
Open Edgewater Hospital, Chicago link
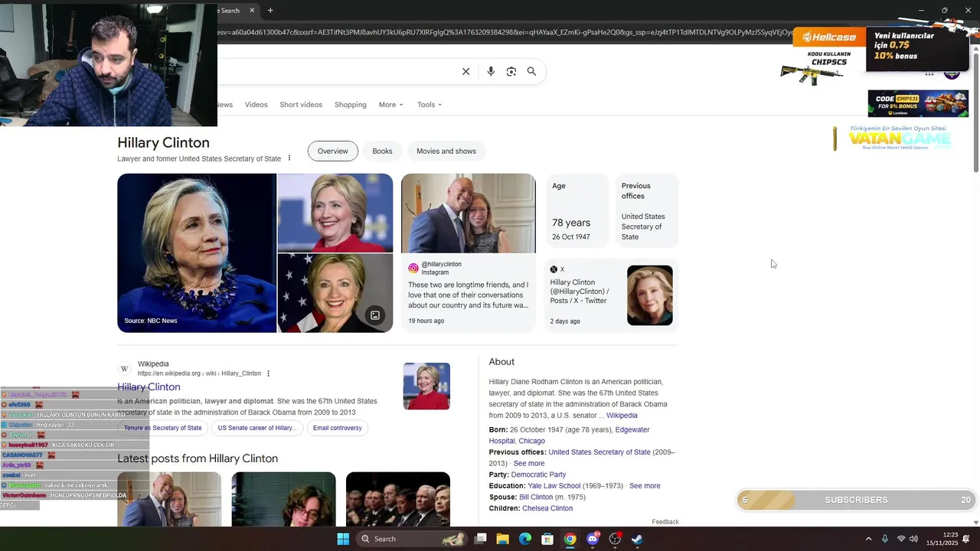click(569, 435)
